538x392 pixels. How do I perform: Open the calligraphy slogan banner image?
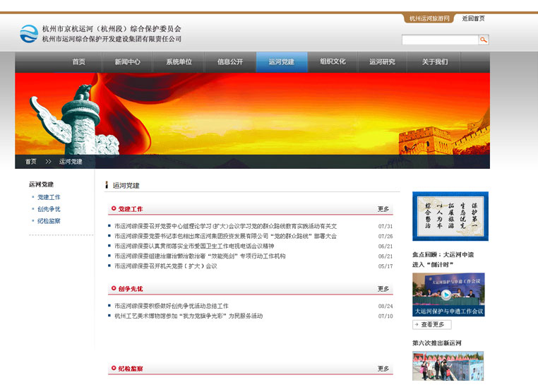coord(450,216)
